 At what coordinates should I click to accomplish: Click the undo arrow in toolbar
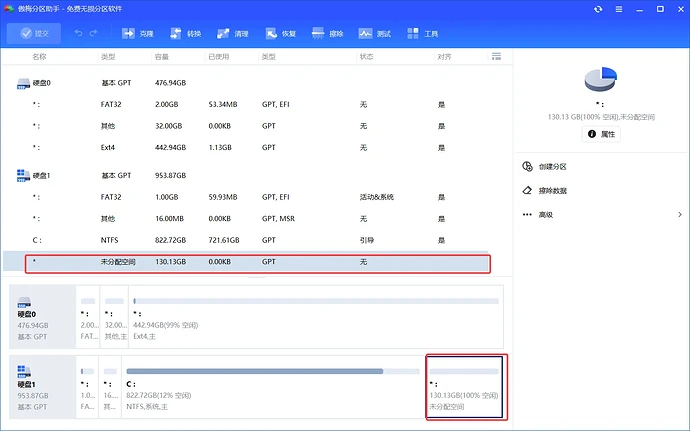[x=79, y=33]
